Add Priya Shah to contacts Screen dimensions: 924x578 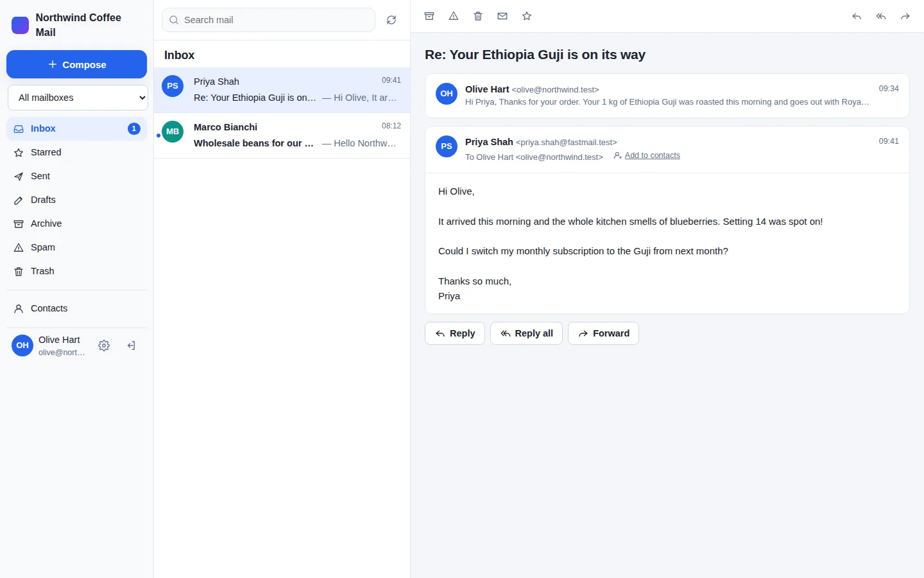point(647,155)
